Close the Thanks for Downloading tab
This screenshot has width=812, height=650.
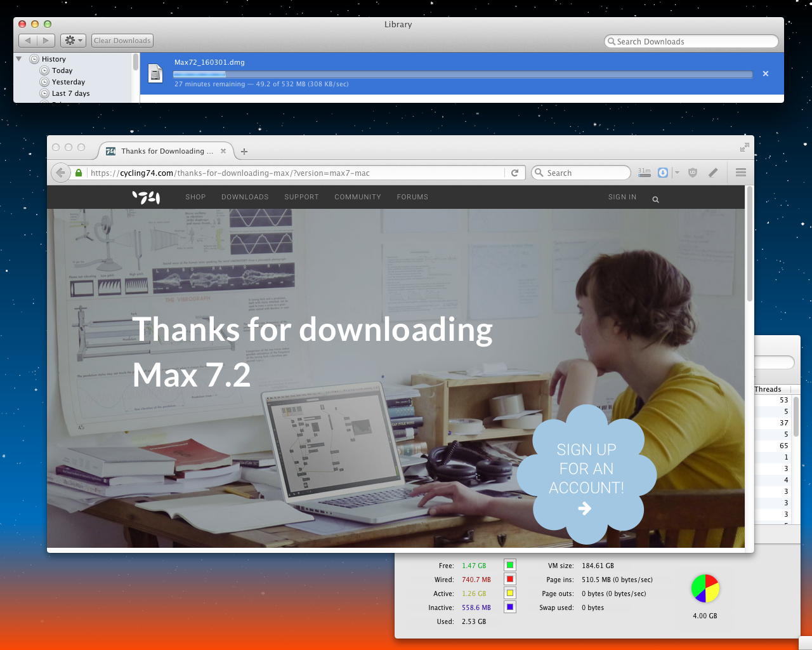click(x=223, y=151)
